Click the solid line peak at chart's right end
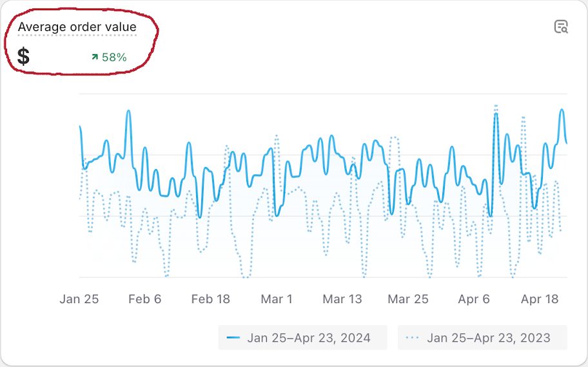This screenshot has height=367, width=588. click(562, 110)
